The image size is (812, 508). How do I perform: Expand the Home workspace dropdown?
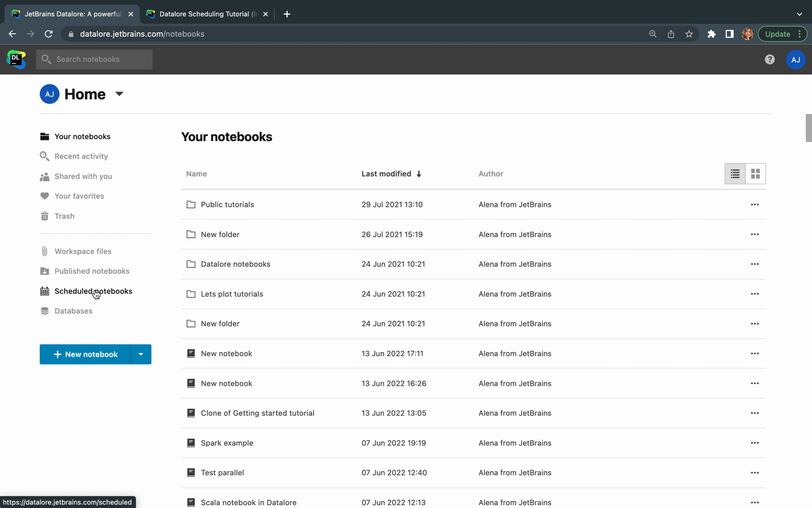(x=119, y=94)
